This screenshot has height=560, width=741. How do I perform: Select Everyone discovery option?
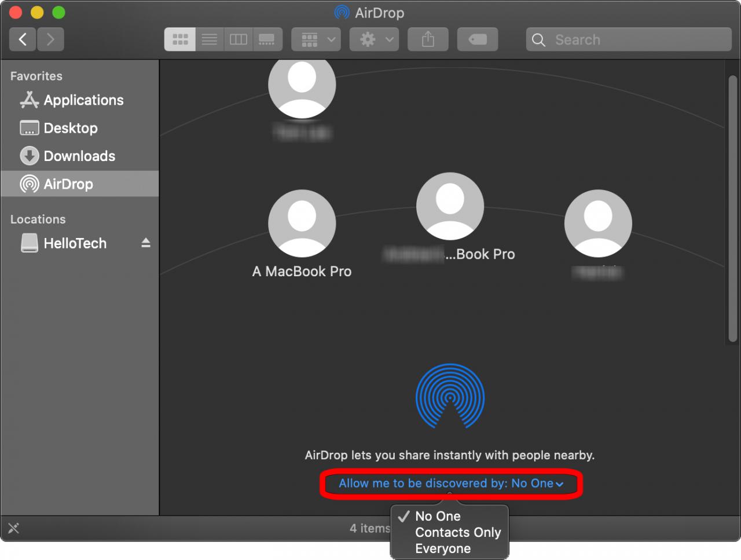(x=443, y=548)
